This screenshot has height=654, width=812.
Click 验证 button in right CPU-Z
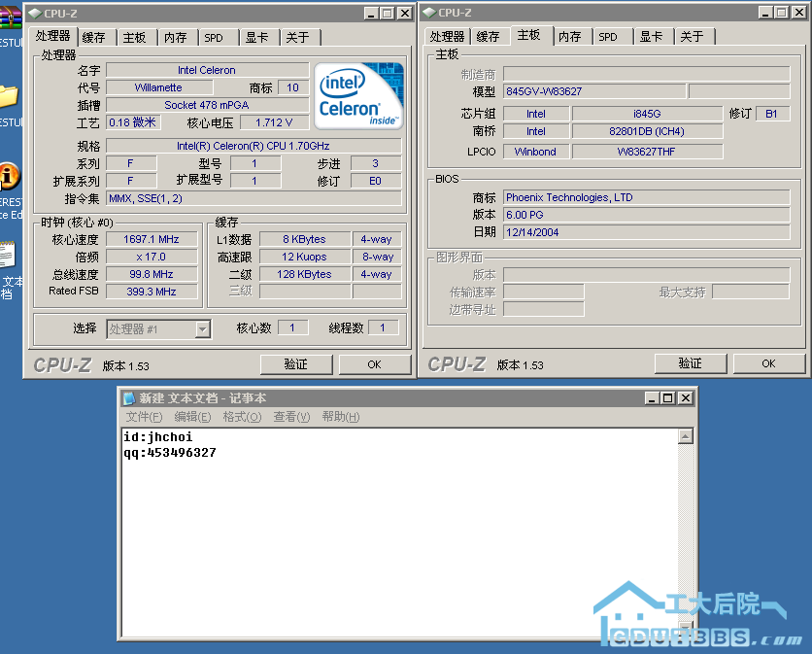(x=691, y=363)
